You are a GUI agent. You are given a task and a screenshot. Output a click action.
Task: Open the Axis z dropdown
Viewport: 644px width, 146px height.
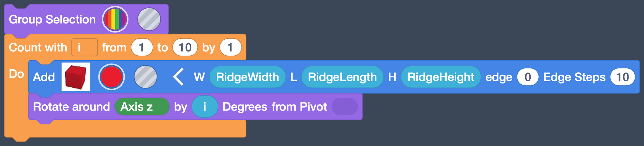[142, 107]
